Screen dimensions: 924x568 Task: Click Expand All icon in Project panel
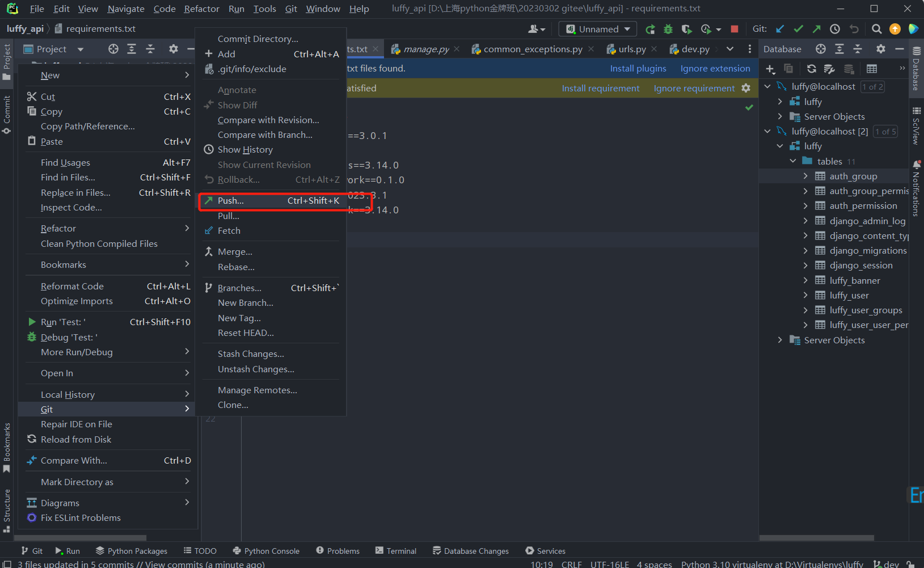coord(132,49)
